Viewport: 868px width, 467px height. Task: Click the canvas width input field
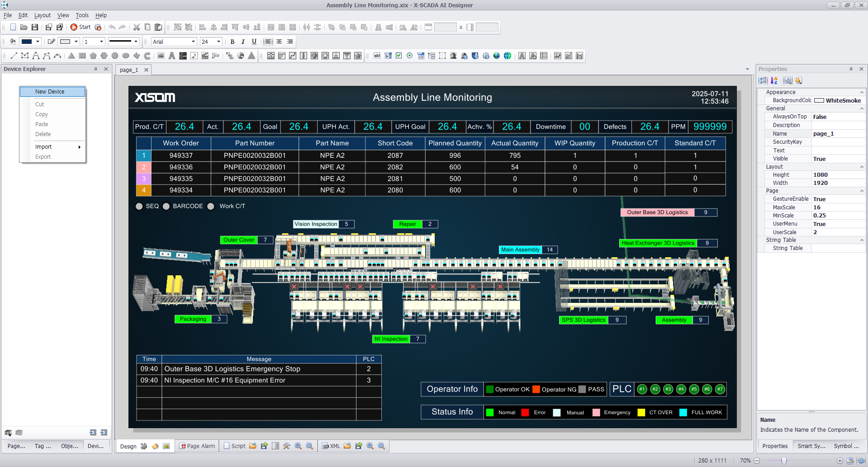pyautogui.click(x=446, y=27)
